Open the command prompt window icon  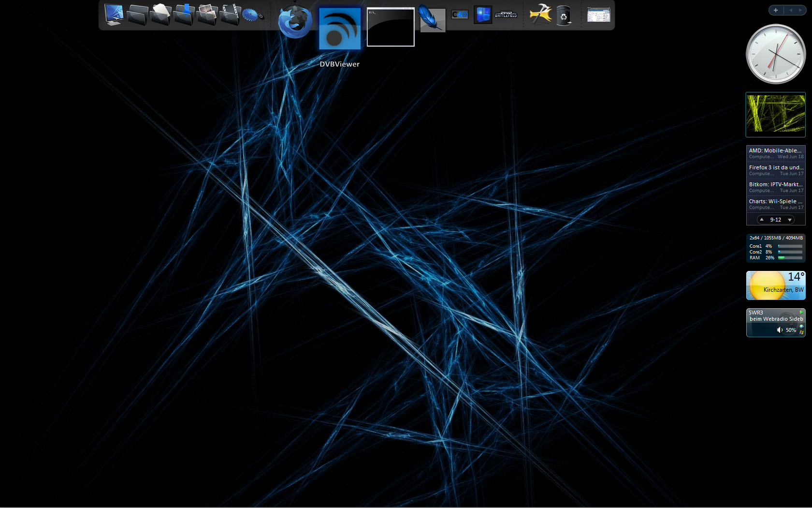pyautogui.click(x=391, y=27)
